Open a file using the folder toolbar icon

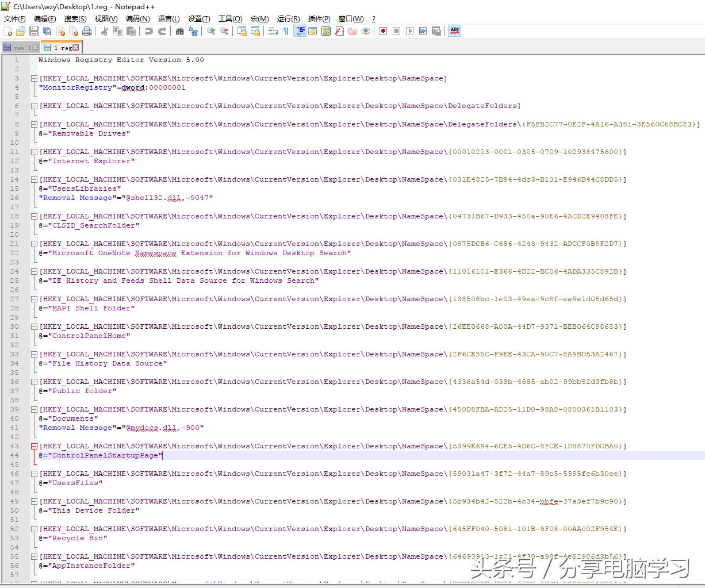(x=22, y=30)
